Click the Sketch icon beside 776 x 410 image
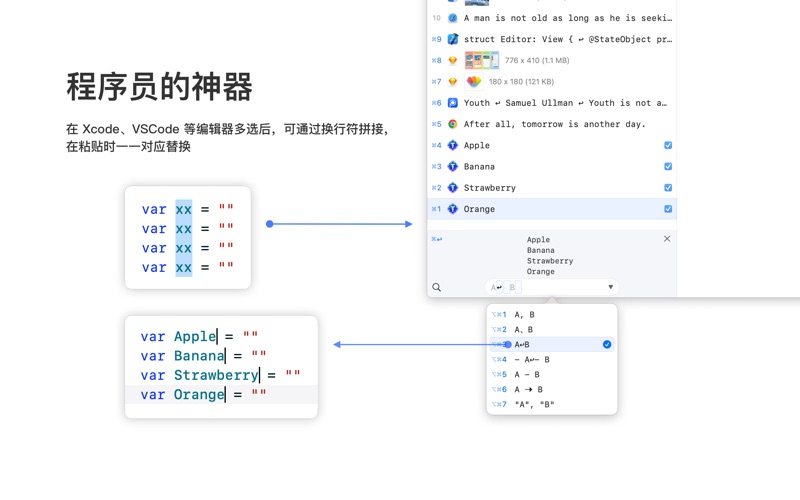Image resolution: width=800 pixels, height=500 pixels. click(453, 60)
